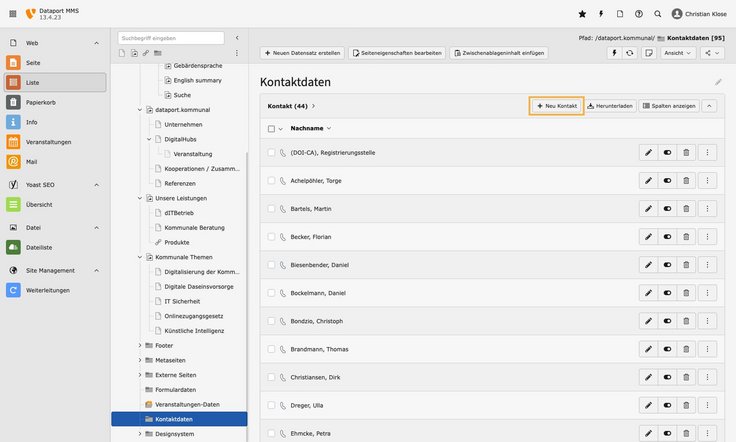Click the Neu Kontakt button
The width and height of the screenshot is (736, 442).
[x=556, y=105]
